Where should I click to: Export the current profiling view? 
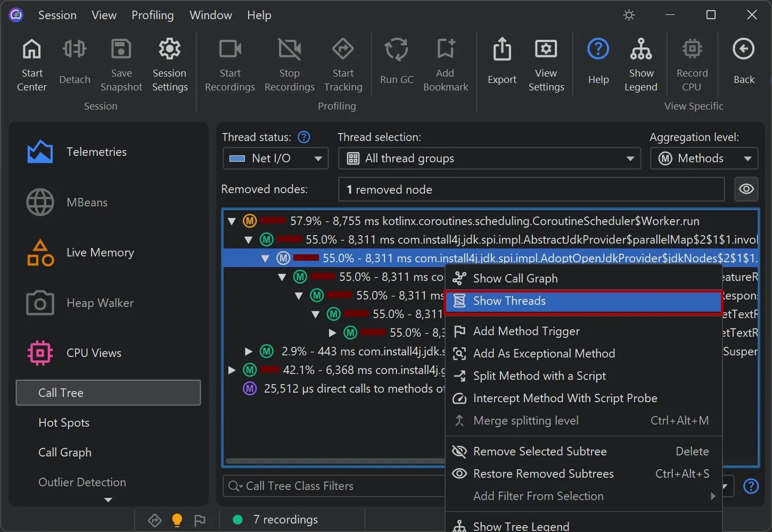point(501,63)
